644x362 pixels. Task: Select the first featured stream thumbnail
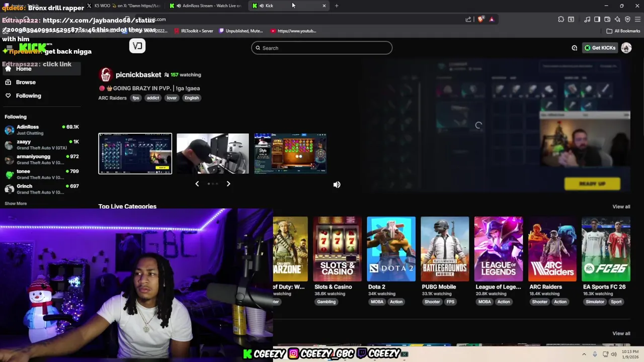click(135, 153)
